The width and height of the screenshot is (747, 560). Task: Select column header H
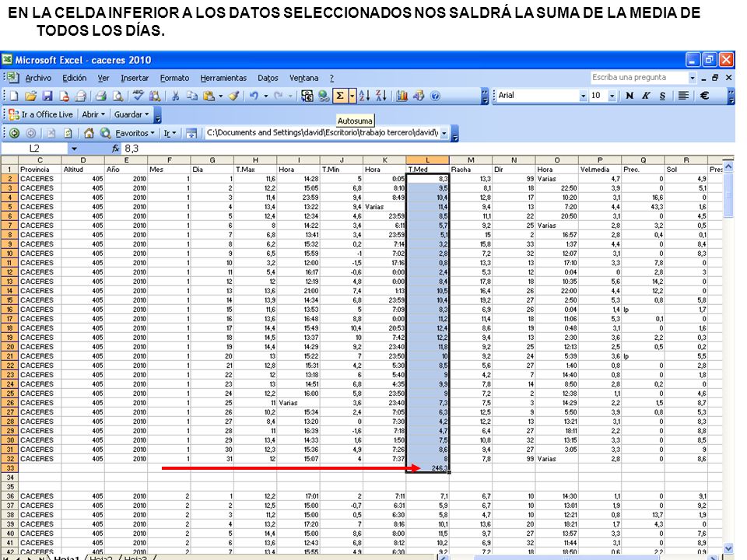click(255, 160)
